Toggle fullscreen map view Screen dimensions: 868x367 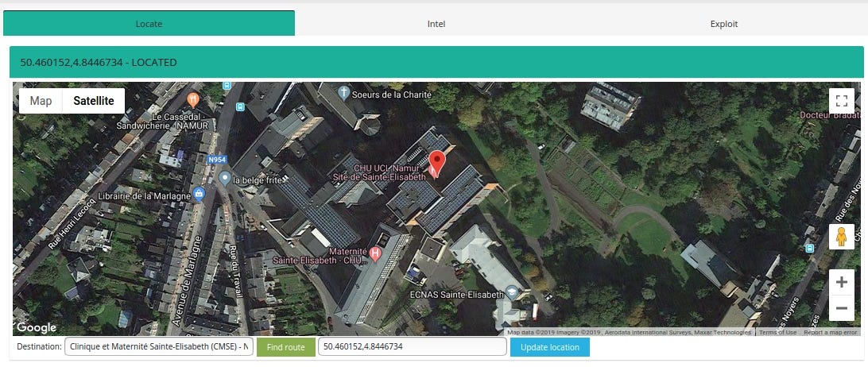(842, 101)
